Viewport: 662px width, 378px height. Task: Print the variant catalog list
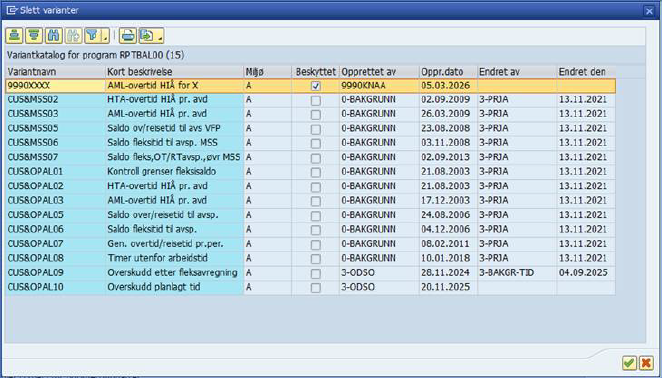pos(128,36)
